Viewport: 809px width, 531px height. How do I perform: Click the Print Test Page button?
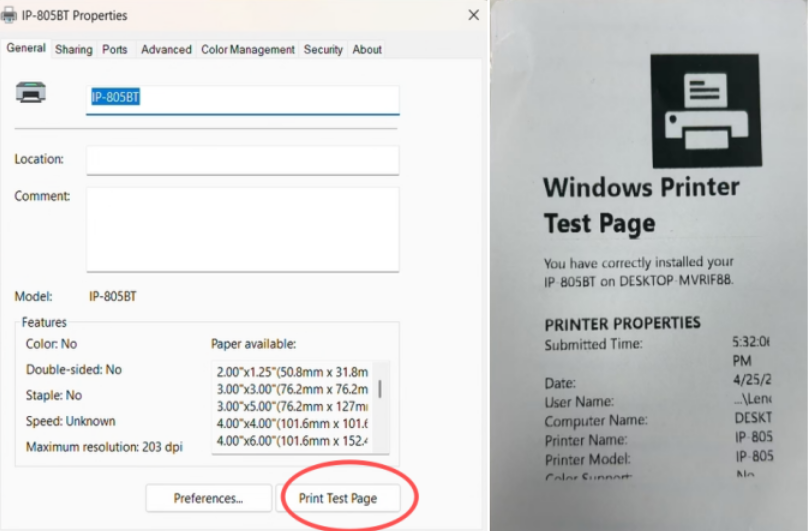tap(338, 498)
